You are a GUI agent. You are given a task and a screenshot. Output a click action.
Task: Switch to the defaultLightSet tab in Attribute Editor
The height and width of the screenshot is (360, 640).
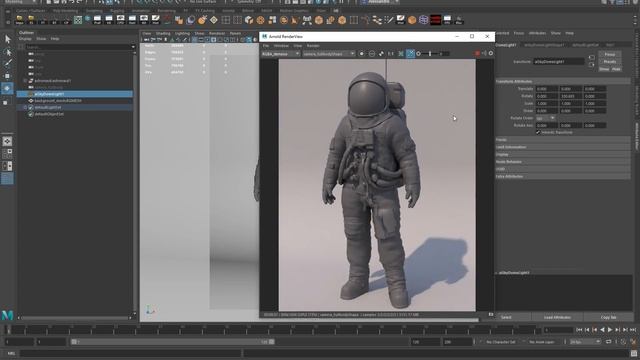[x=585, y=45]
